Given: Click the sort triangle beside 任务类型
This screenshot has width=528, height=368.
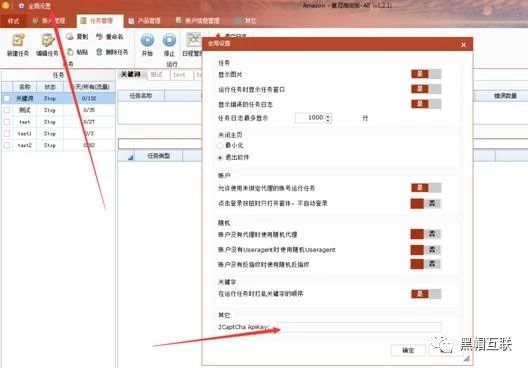Looking at the screenshot, I should coord(130,157).
